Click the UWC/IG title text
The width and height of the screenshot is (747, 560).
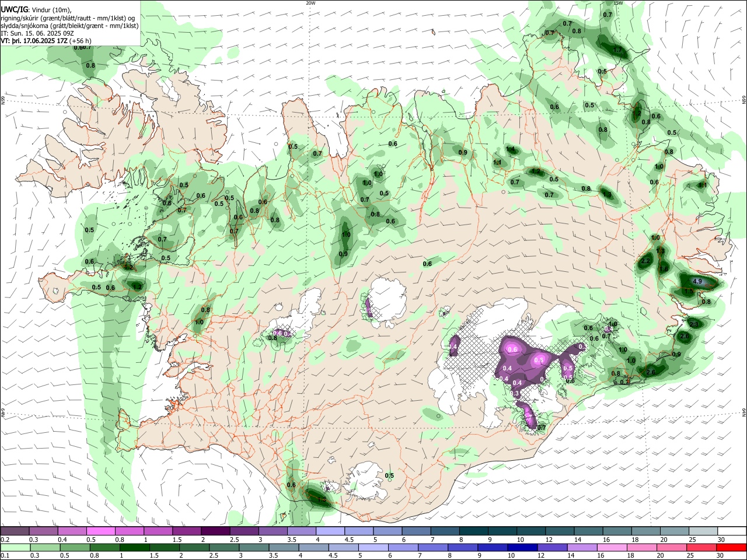(x=14, y=10)
